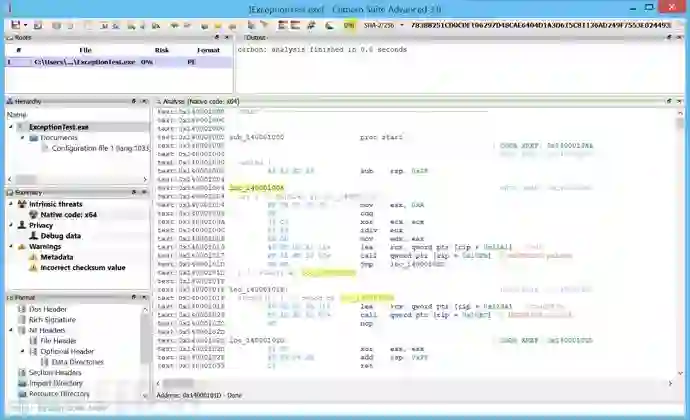Image resolution: width=690 pixels, height=420 pixels.
Task: Sort Roots table by Risk column
Action: [x=161, y=50]
